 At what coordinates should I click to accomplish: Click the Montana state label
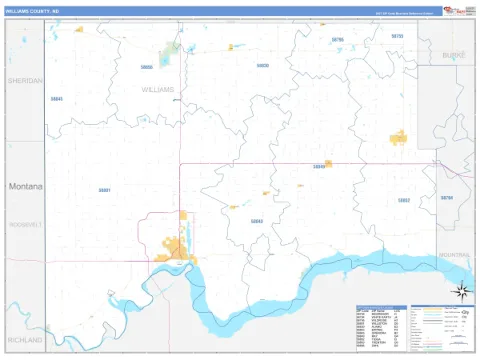tap(26, 186)
